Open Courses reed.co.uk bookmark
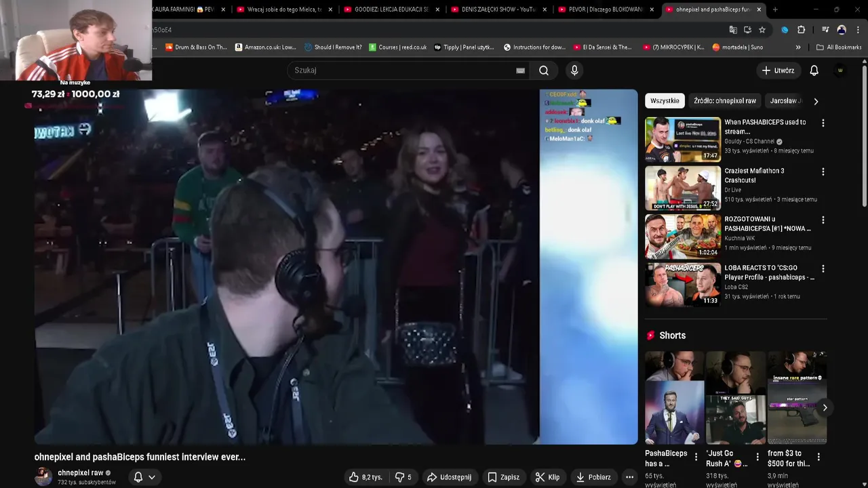This screenshot has width=868, height=488. click(398, 47)
